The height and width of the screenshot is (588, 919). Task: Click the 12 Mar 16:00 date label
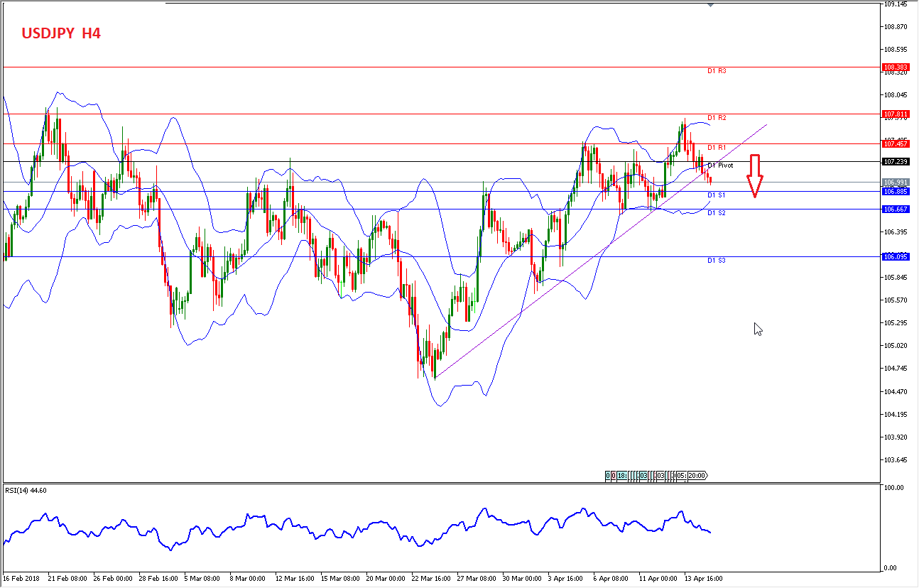click(x=295, y=578)
